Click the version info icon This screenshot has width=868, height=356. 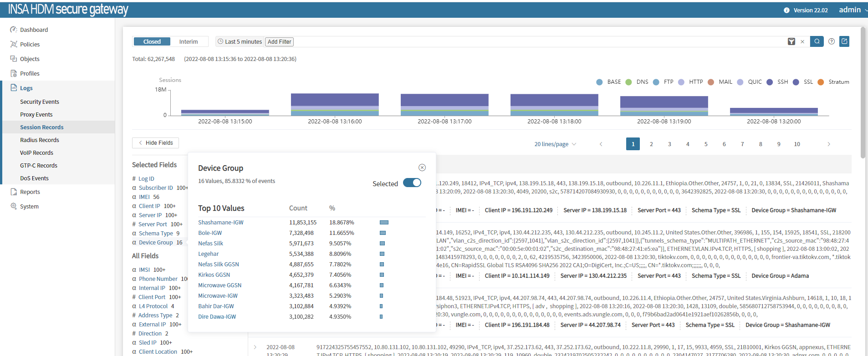pos(786,10)
